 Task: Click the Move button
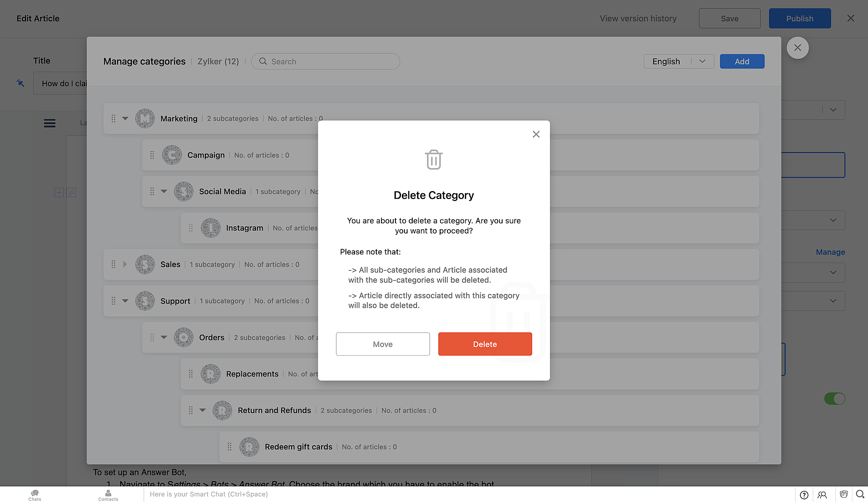382,344
